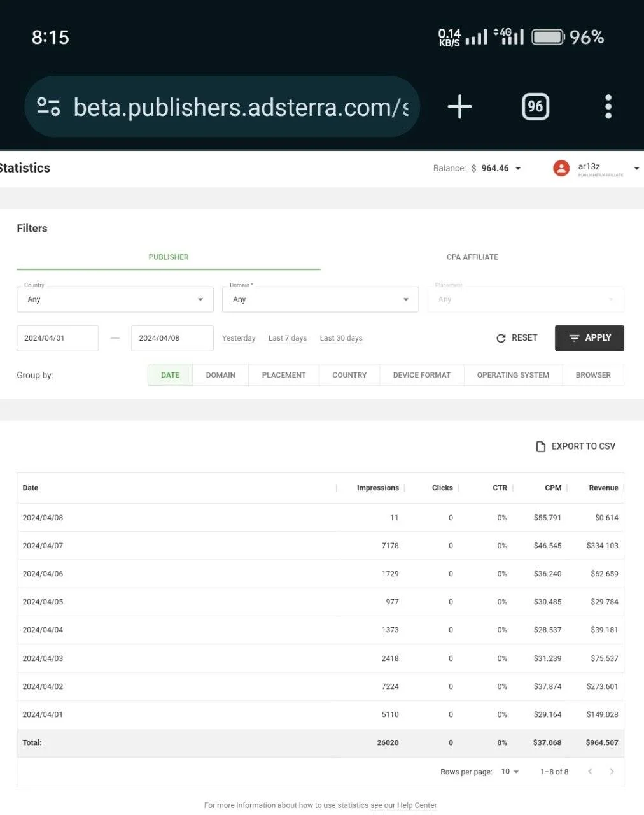Click the total revenue $964.507
644x815 pixels.
click(x=602, y=742)
